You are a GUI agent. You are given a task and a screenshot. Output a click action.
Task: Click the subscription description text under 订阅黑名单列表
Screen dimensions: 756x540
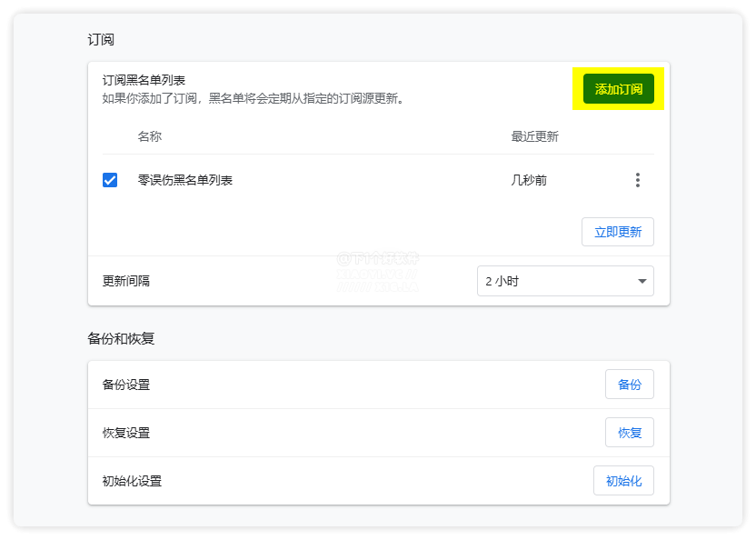(253, 98)
